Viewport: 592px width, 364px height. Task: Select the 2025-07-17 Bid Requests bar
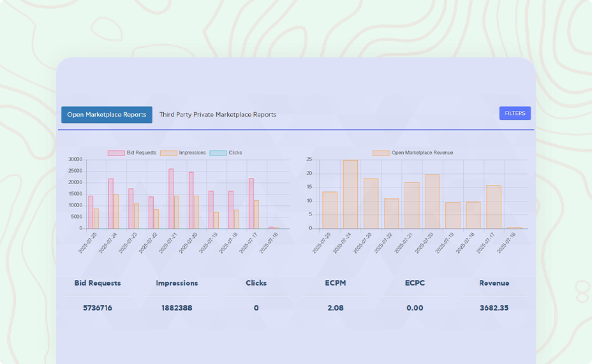[x=251, y=203]
